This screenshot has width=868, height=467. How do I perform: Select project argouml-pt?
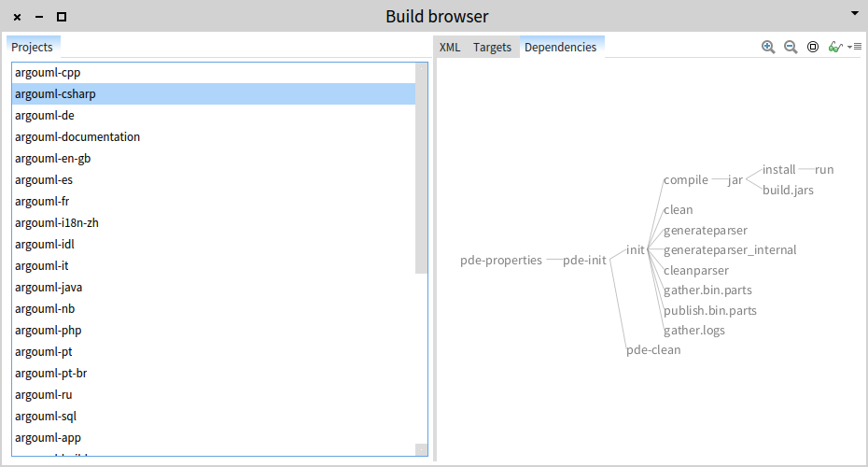[x=214, y=352]
